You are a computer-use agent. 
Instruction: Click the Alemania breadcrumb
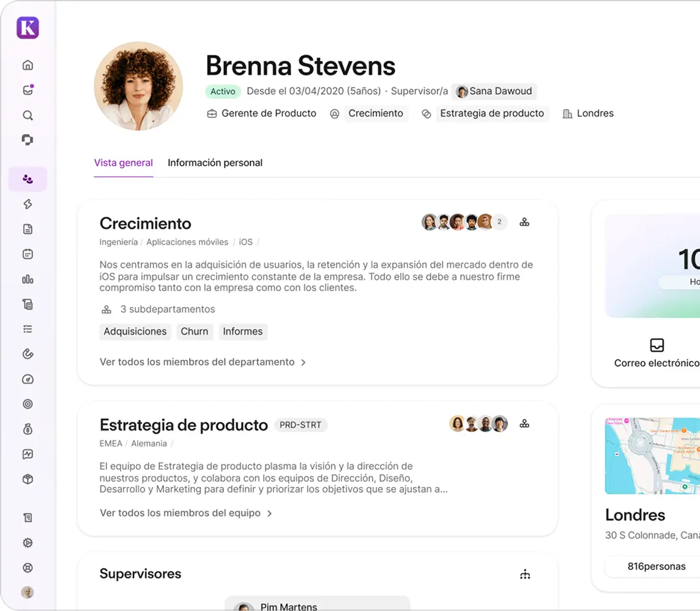click(149, 443)
